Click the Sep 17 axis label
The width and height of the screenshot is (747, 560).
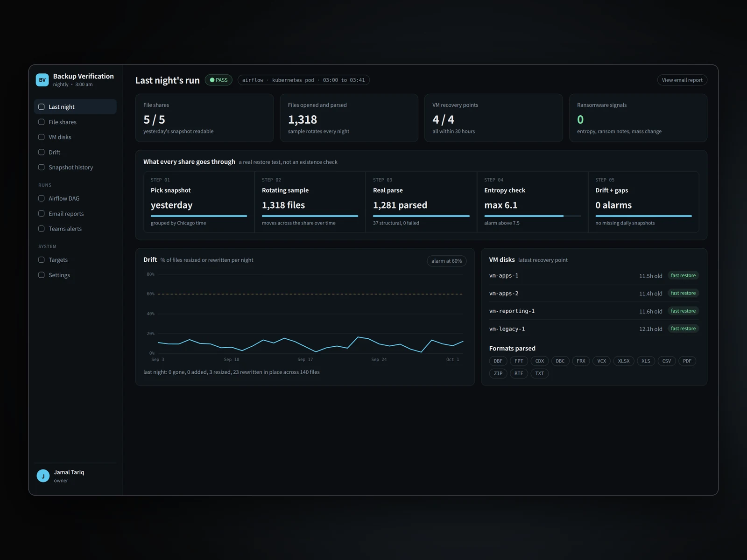pyautogui.click(x=305, y=360)
